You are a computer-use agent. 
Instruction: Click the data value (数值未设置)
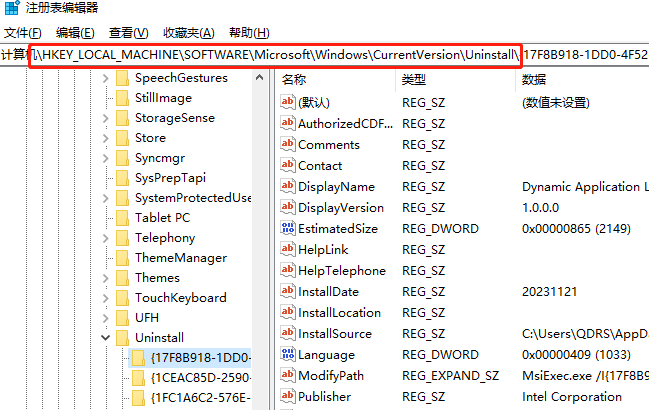[555, 103]
